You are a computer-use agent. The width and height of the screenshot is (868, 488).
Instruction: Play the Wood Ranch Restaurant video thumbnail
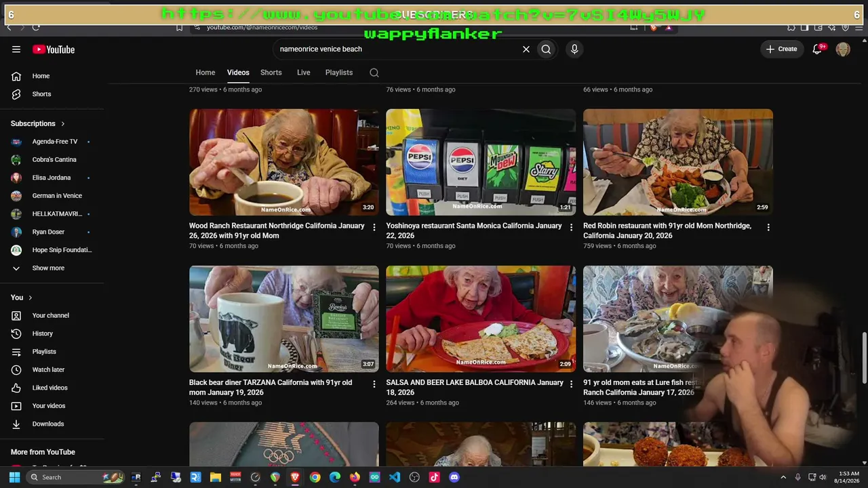pyautogui.click(x=284, y=162)
